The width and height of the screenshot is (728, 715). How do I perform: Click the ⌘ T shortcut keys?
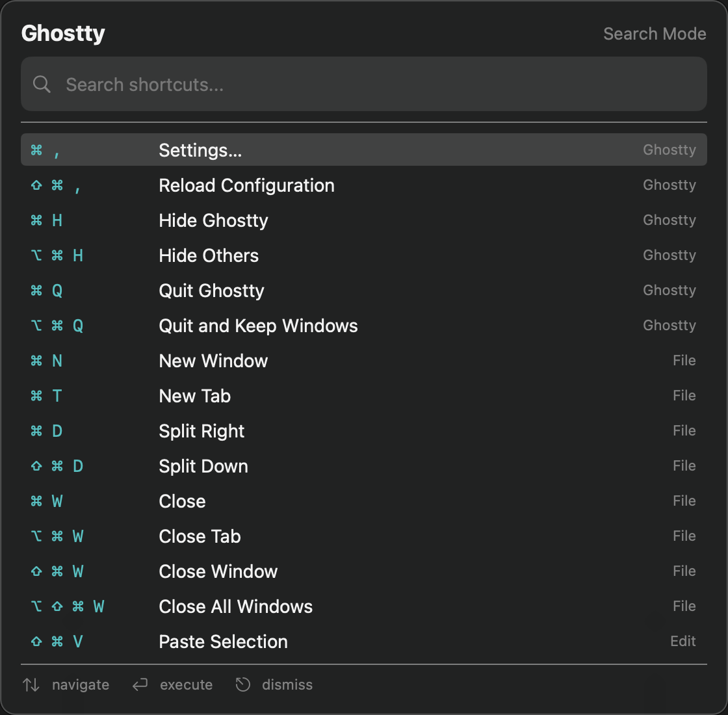[46, 396]
